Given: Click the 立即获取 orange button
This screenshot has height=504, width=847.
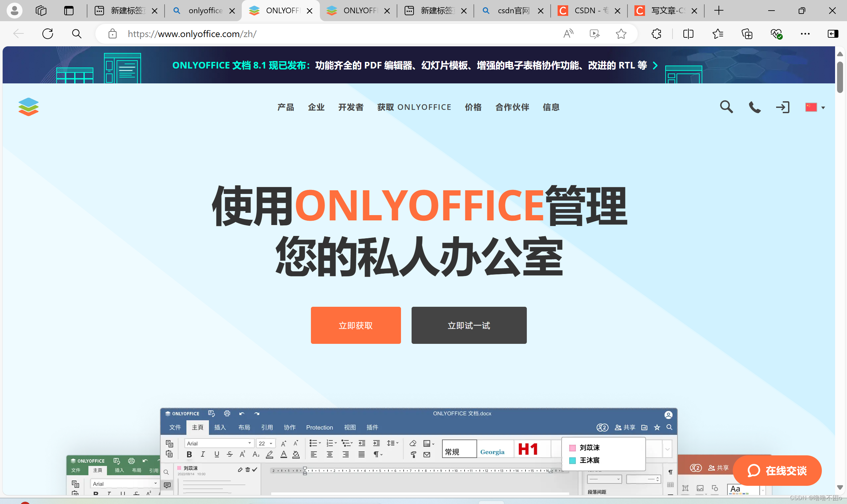Looking at the screenshot, I should point(355,325).
